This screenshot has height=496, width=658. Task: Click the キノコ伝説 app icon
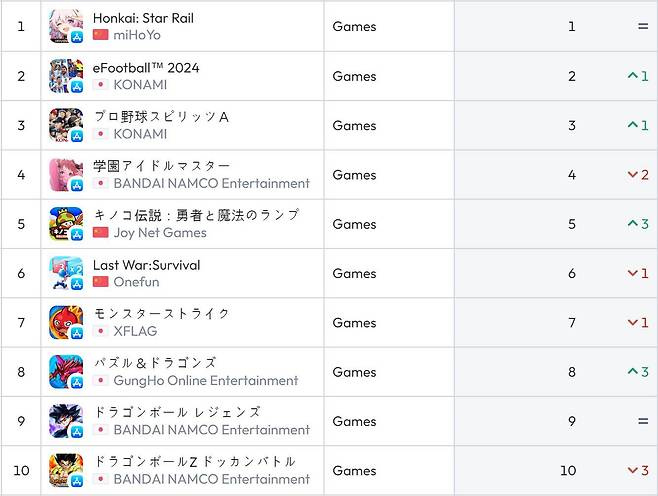point(66,224)
